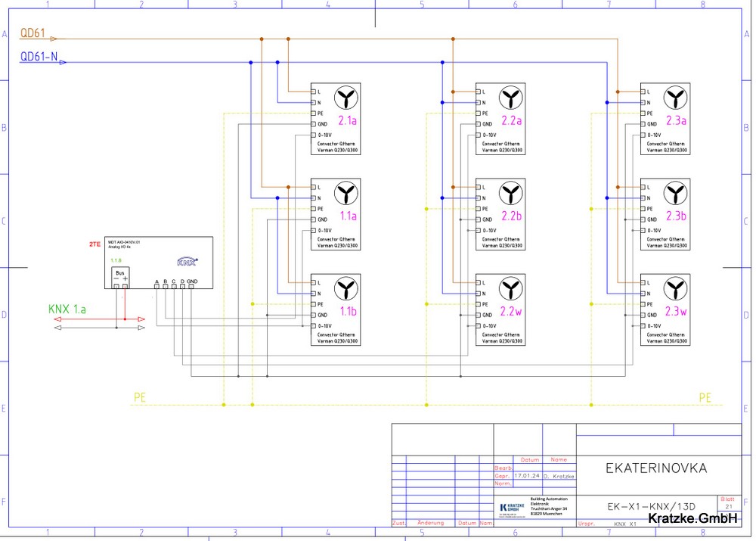Select the QD61-N neutral line label
Screen dimensions: 756x541
point(39,57)
